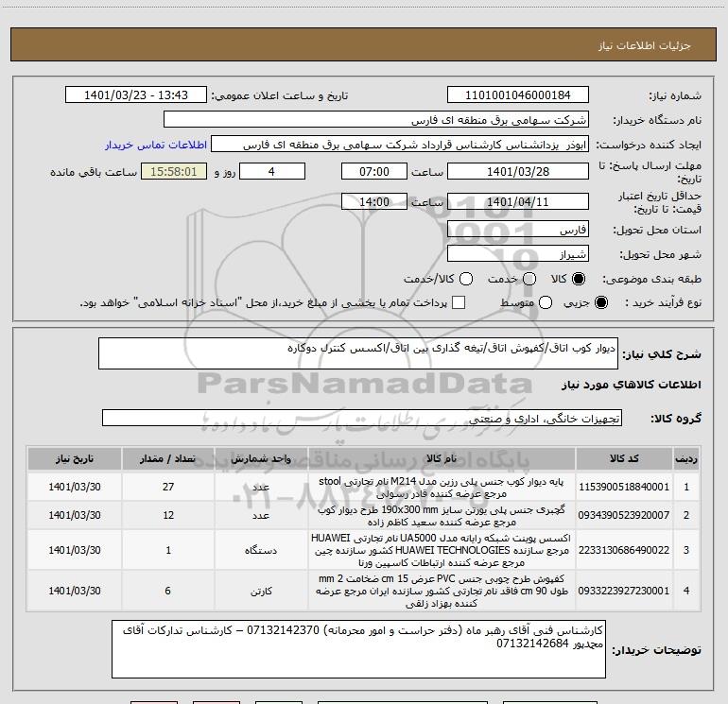Click the polyurethane 190x300 mm plaster molding item name
728x704 pixels.
click(442, 516)
